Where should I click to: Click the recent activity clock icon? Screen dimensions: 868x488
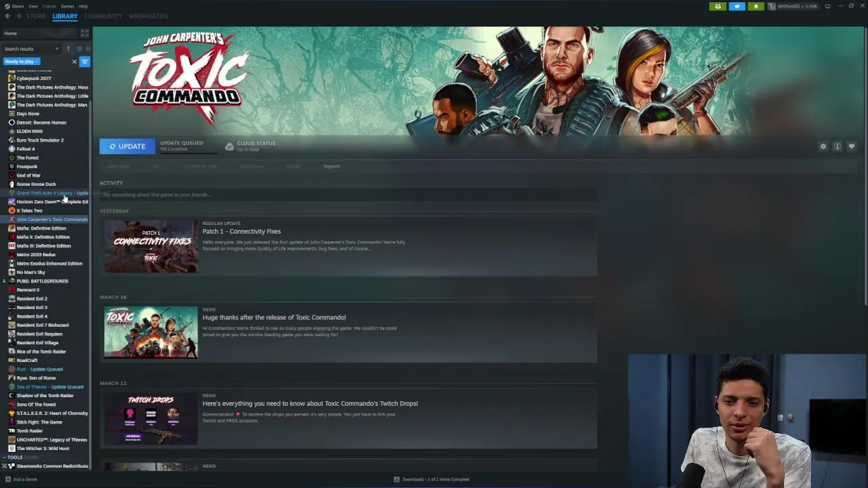tap(79, 49)
